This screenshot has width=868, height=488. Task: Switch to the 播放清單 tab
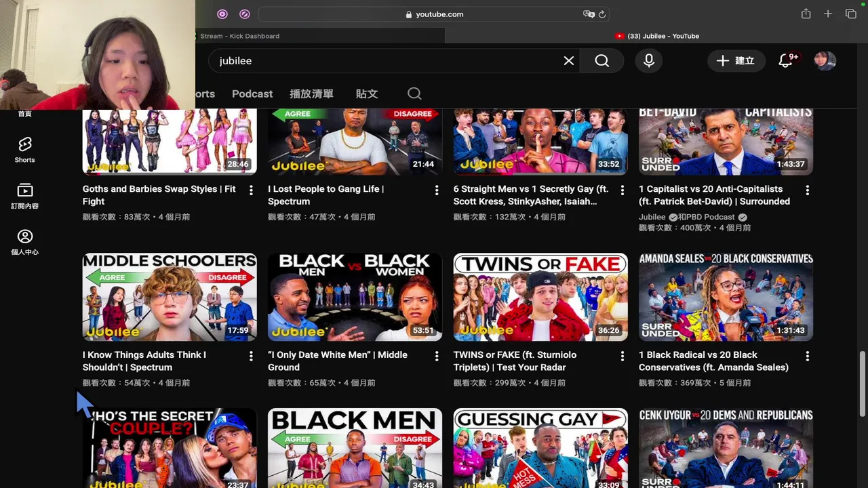311,94
